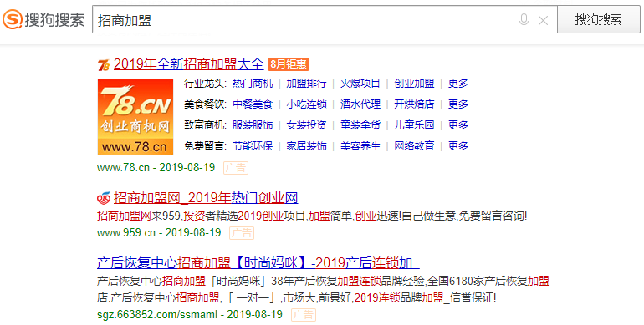
Task: Open 中餐美食 link
Action: click(x=253, y=104)
